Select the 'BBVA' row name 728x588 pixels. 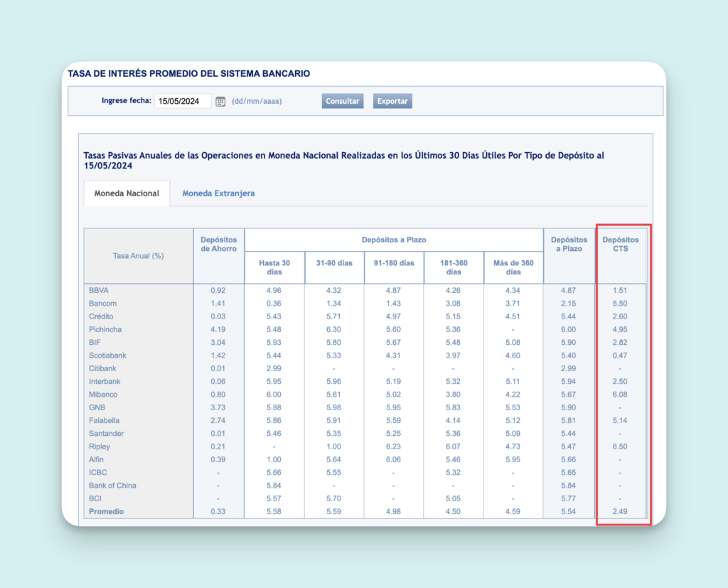[x=99, y=290]
